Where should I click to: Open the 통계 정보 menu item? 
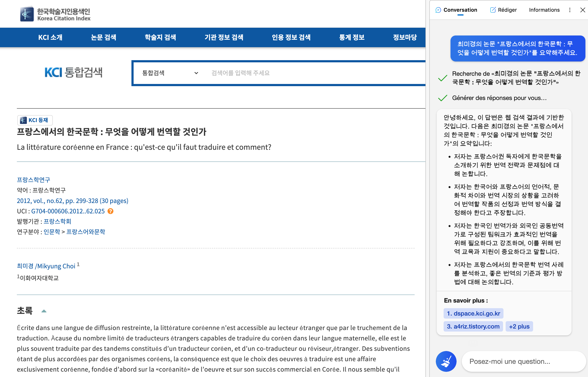point(352,37)
